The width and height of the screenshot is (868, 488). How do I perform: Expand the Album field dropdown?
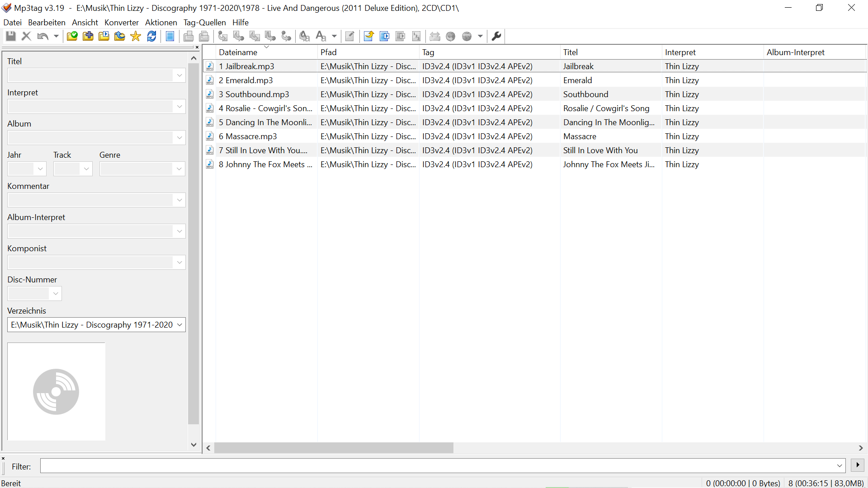(x=179, y=138)
